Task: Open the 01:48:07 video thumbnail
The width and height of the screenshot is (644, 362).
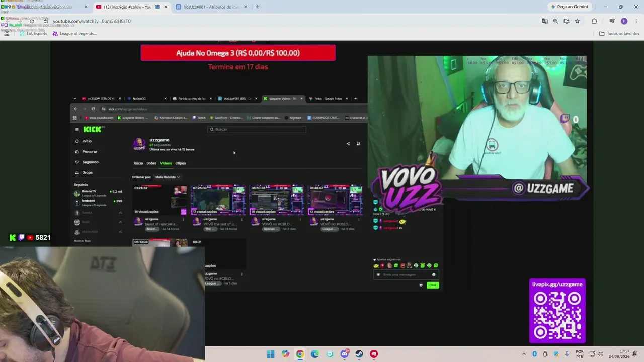Action: (335, 200)
